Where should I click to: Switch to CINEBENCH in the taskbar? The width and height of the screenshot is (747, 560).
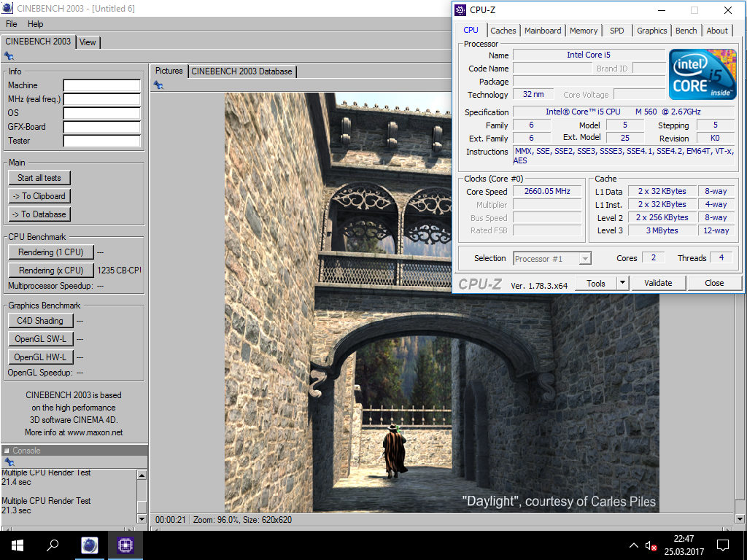(89, 545)
